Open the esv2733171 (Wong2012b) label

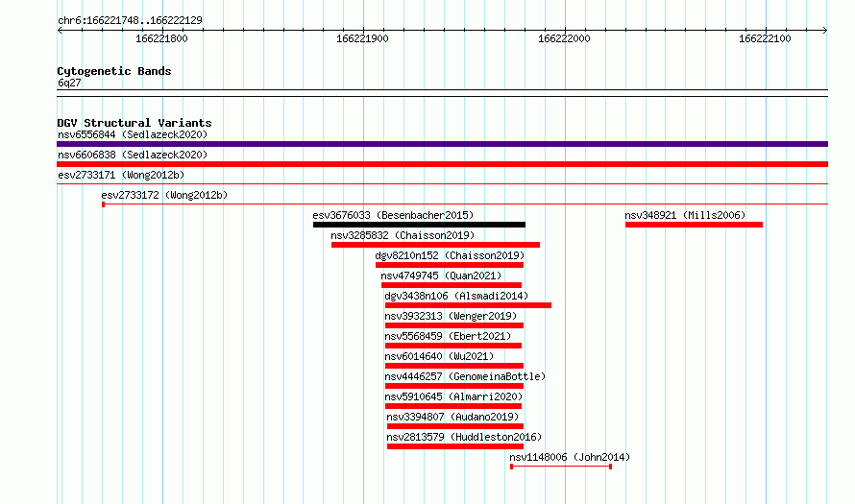pos(121,175)
